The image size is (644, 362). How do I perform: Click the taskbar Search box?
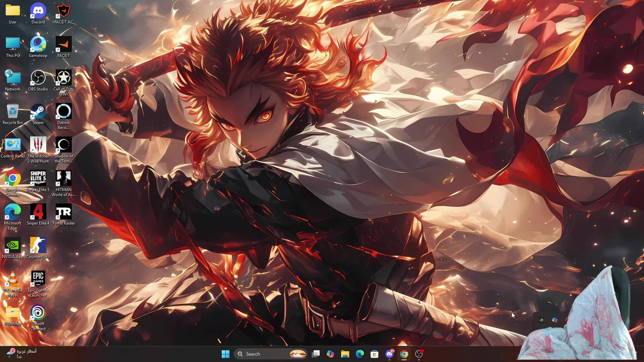(x=271, y=354)
